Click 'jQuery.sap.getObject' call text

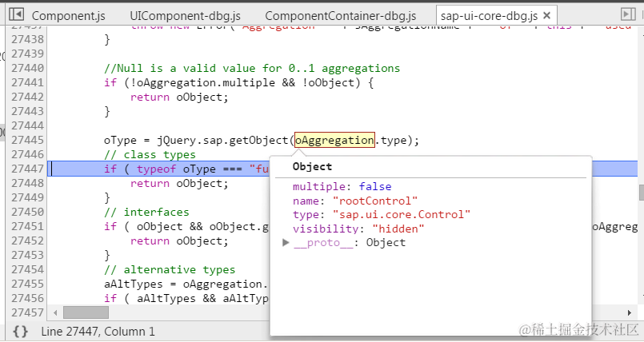[x=222, y=141]
